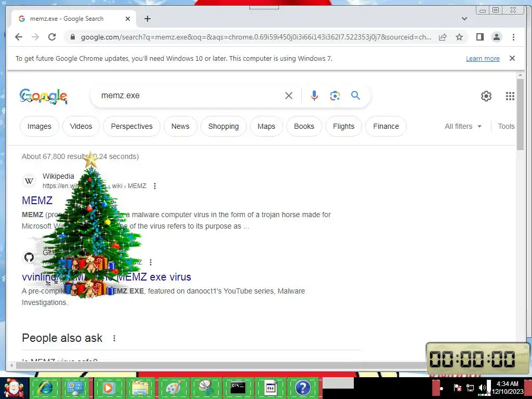532x399 pixels.
Task: Open the Action Center flag tray icon
Action: (457, 388)
